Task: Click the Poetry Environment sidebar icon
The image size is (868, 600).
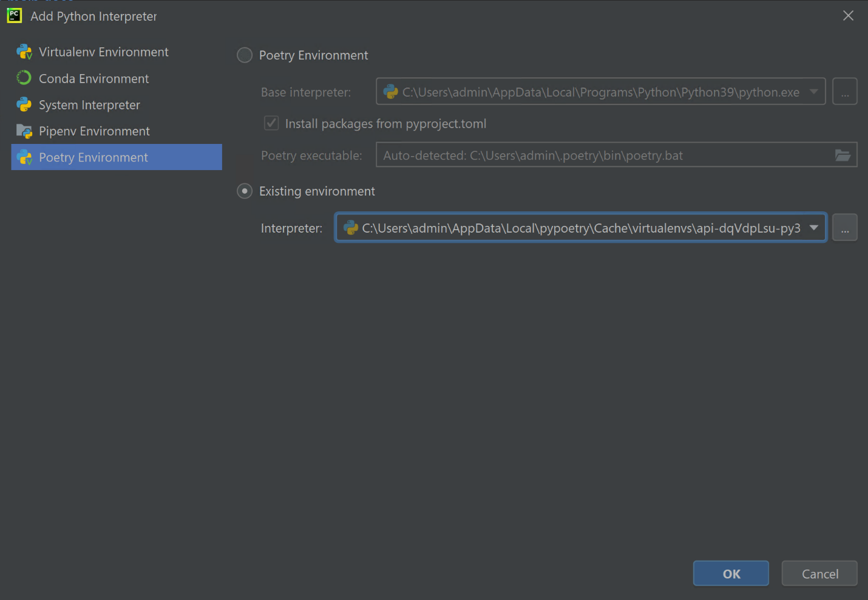Action: click(24, 157)
